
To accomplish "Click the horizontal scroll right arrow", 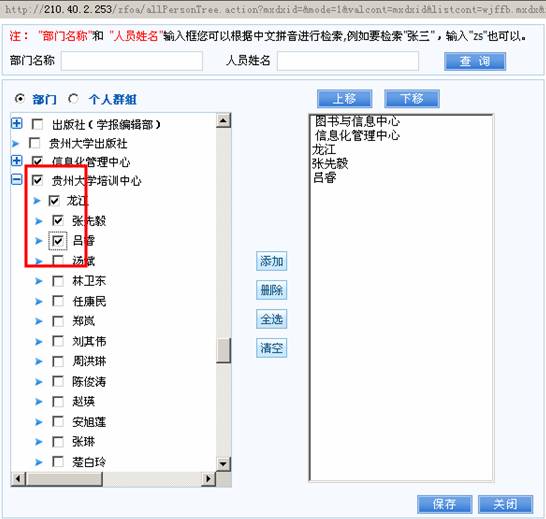I will tap(208, 479).
